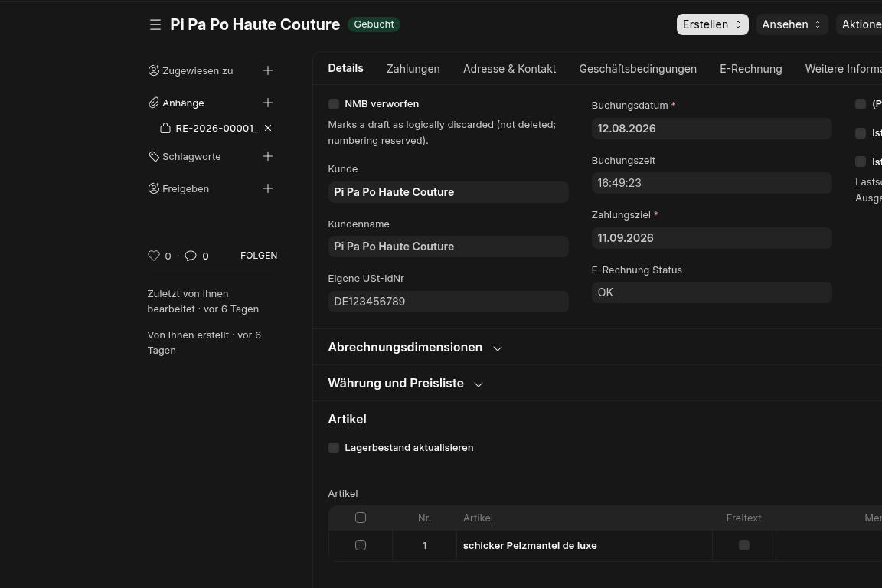Image resolution: width=882 pixels, height=588 pixels.
Task: Share document via Freigeben plus icon
Action: click(x=268, y=188)
